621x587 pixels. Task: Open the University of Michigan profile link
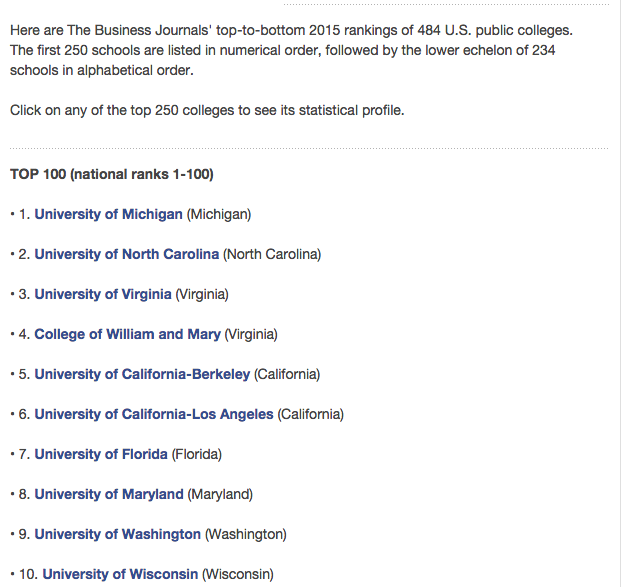click(x=108, y=214)
